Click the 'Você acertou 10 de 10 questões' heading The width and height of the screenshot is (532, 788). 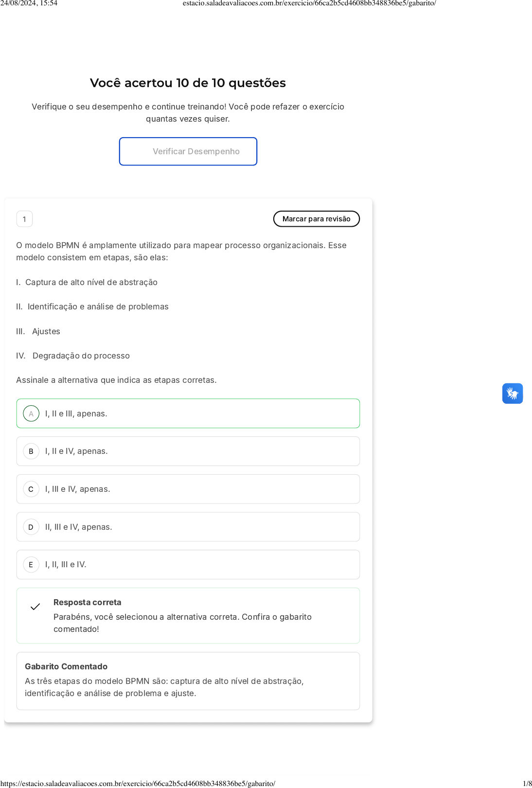click(x=188, y=83)
